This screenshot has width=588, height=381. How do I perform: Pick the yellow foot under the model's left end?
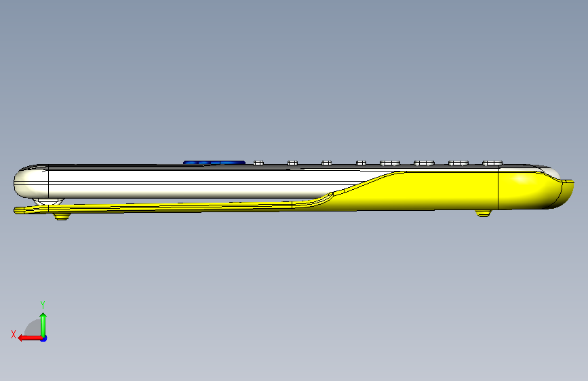click(62, 216)
